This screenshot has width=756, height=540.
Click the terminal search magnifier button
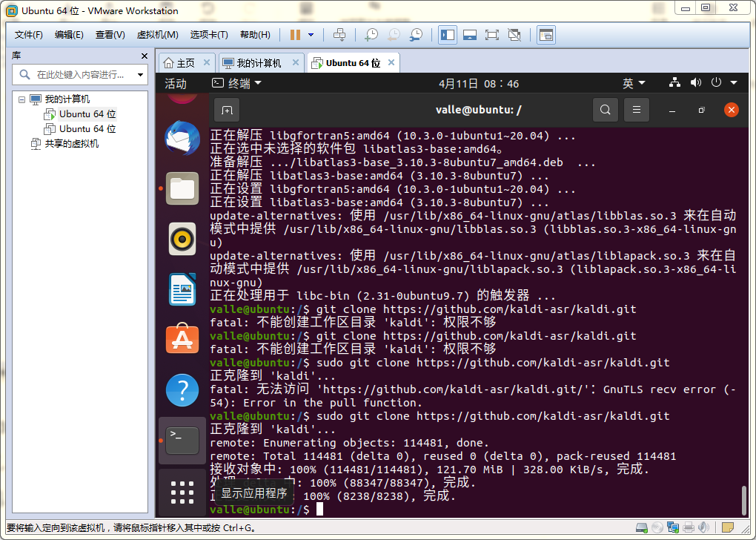click(605, 110)
